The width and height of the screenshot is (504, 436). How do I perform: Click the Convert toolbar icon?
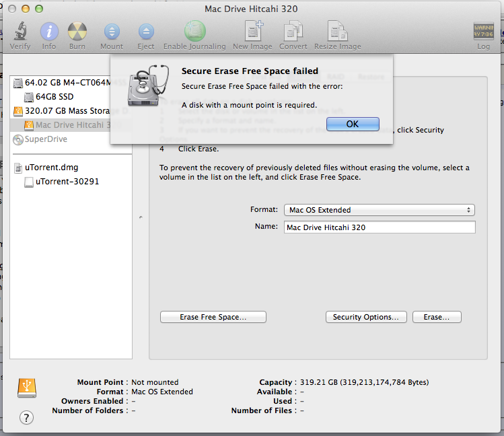[293, 31]
